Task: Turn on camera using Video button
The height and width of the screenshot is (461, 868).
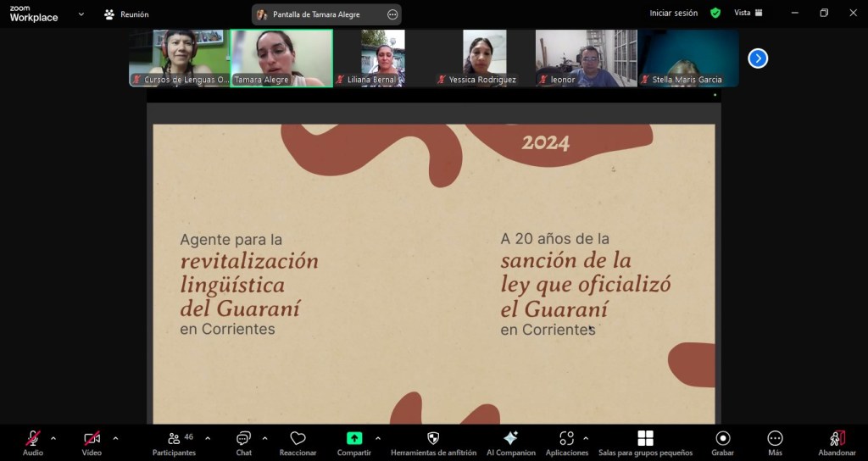Action: tap(92, 439)
